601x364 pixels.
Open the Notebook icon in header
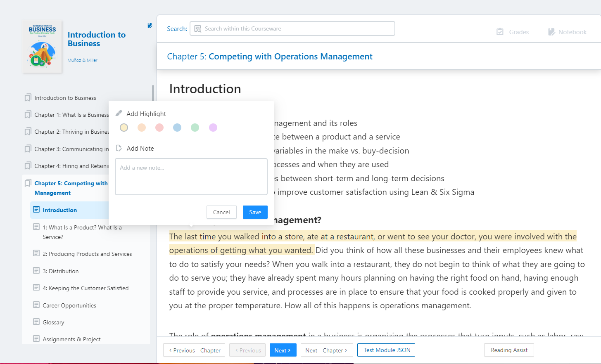(x=551, y=32)
